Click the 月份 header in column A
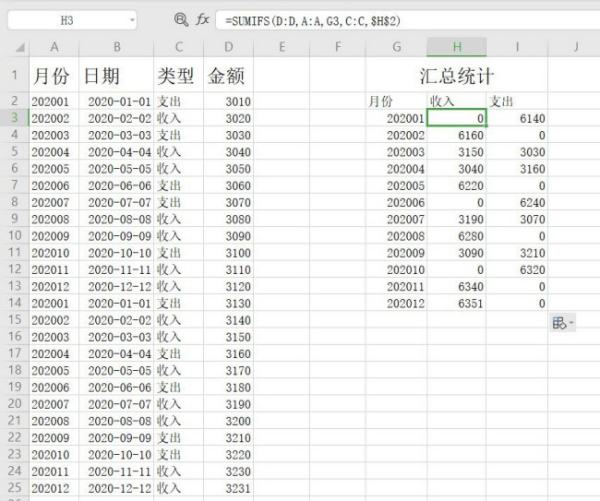 (54, 76)
